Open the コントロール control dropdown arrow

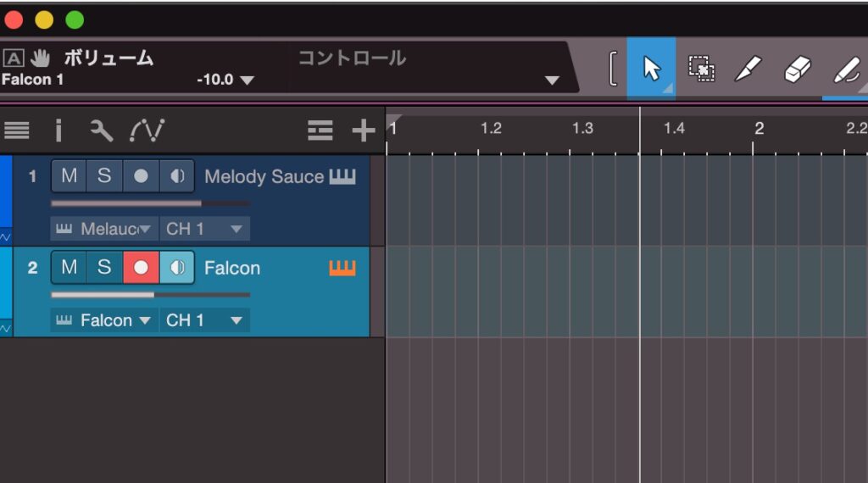click(x=552, y=80)
